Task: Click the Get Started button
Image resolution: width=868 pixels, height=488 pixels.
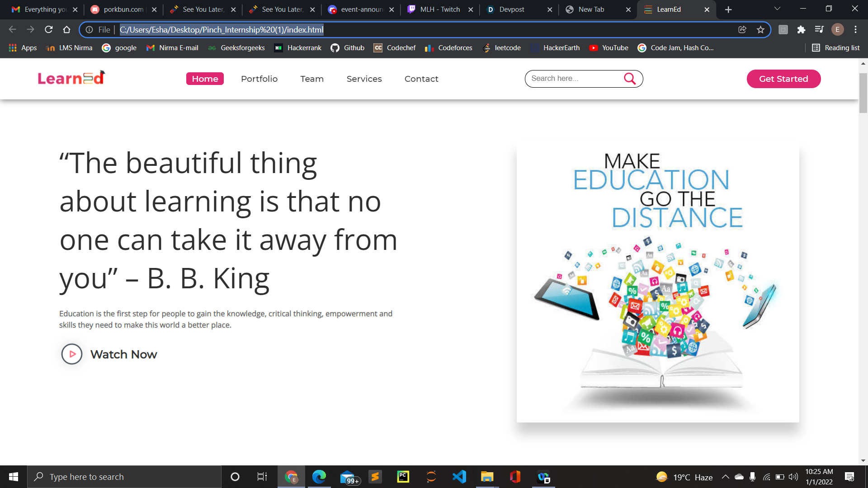Action: tap(783, 79)
